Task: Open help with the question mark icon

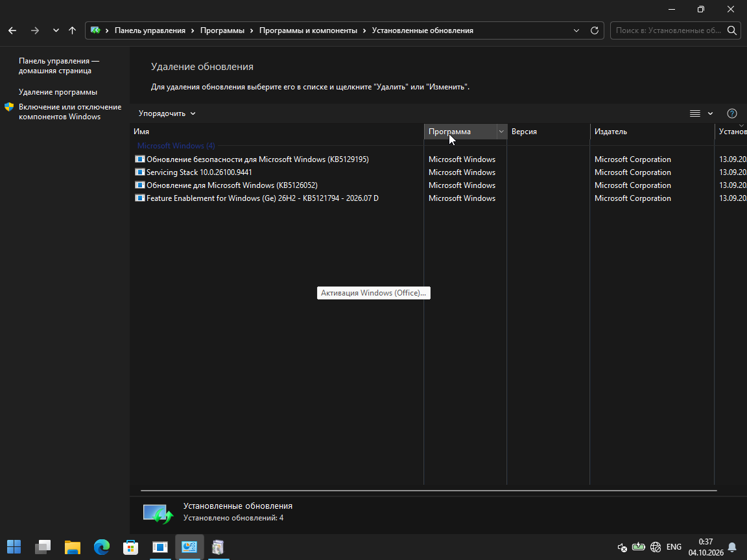Action: (x=732, y=113)
